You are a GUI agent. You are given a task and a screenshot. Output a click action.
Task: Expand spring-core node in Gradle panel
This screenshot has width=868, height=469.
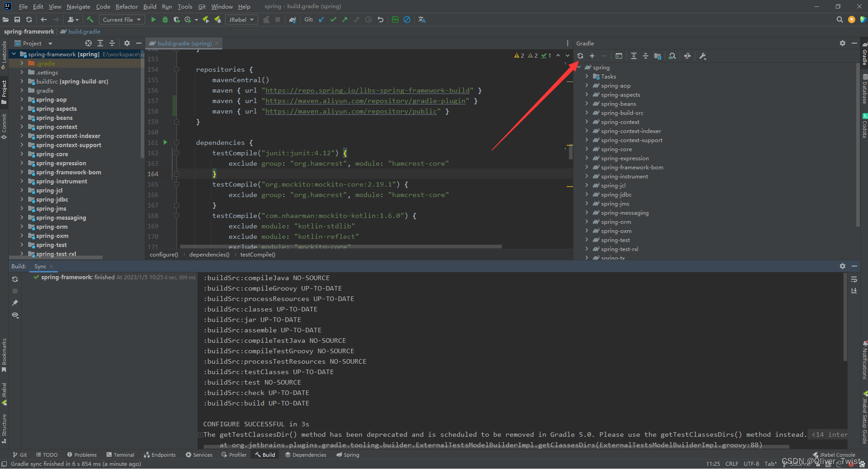(587, 149)
